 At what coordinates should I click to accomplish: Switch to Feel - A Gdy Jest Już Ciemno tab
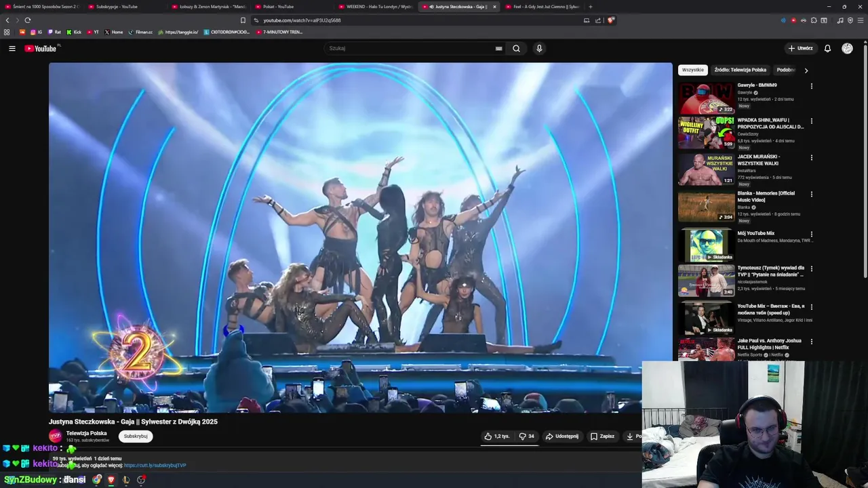[x=542, y=7]
